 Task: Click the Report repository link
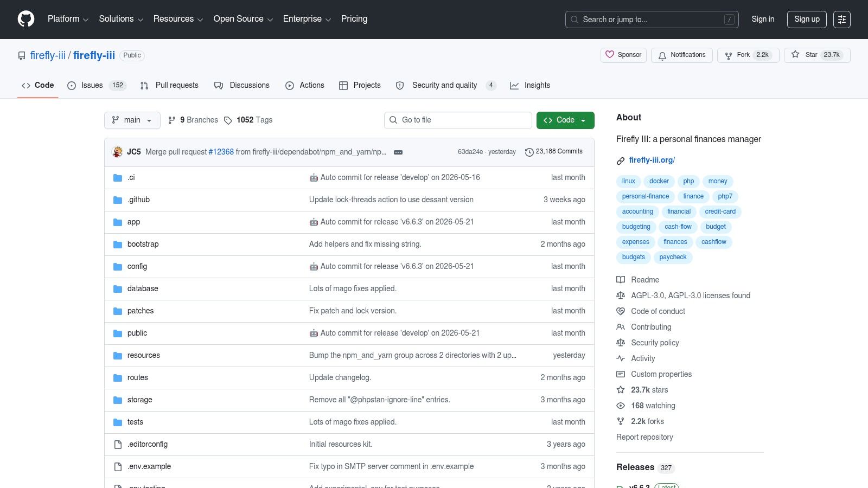[644, 437]
